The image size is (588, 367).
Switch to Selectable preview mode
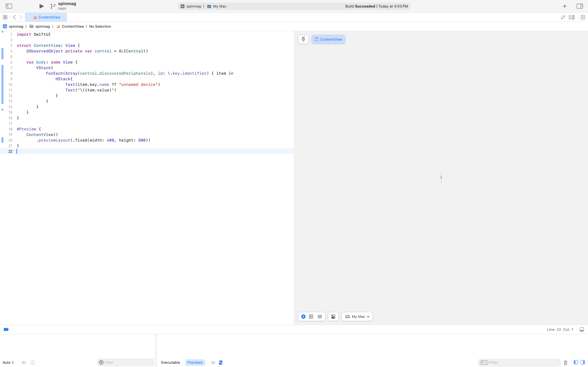(311, 317)
